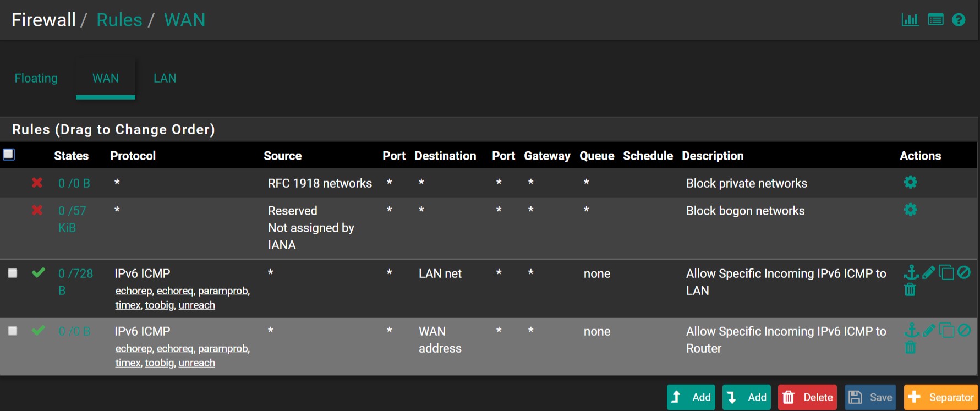Disable the LAN net ICMP rule
Screen dimensions: 980x411
(x=964, y=272)
